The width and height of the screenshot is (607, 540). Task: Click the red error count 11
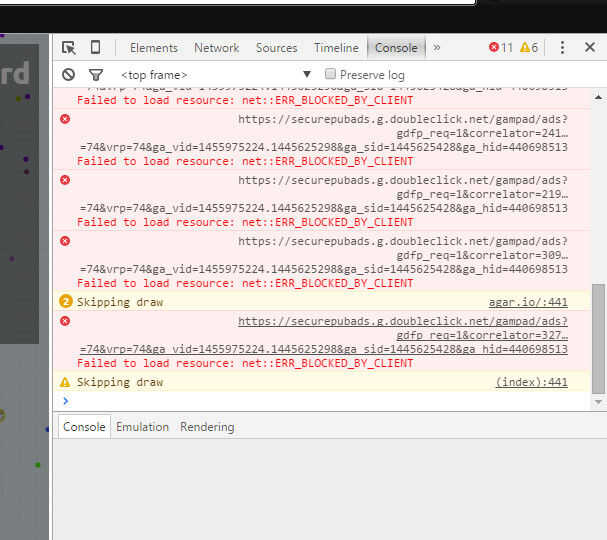coord(501,48)
